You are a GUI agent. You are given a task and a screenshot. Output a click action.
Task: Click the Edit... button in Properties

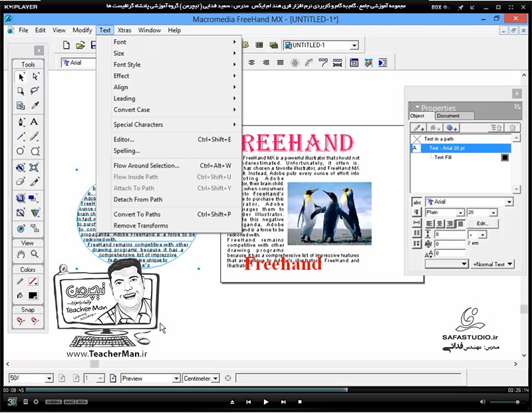pyautogui.click(x=483, y=223)
